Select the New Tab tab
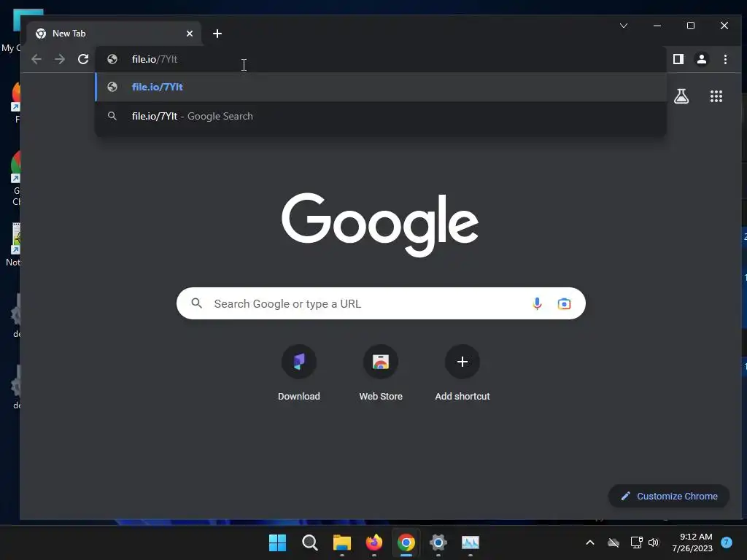This screenshot has height=560, width=747. point(115,34)
